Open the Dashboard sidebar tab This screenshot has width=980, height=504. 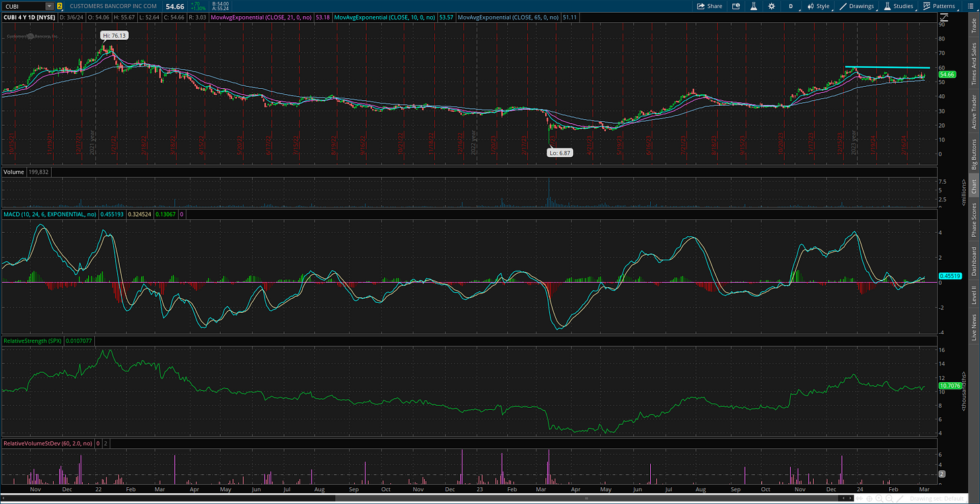(973, 261)
